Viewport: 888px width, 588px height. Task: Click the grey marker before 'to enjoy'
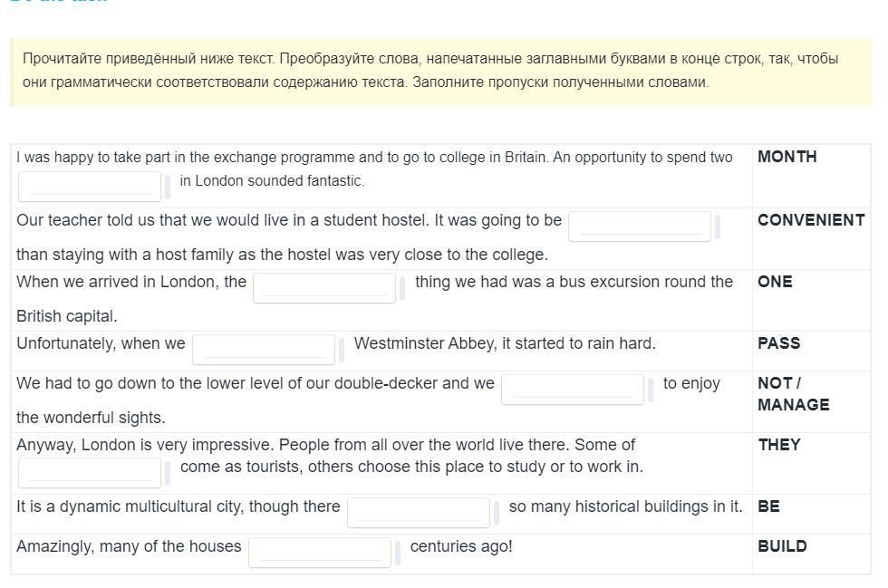[x=651, y=390]
